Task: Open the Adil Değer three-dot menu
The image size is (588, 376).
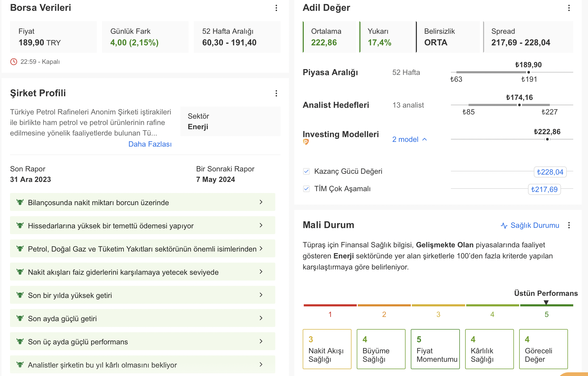Action: pos(569,8)
